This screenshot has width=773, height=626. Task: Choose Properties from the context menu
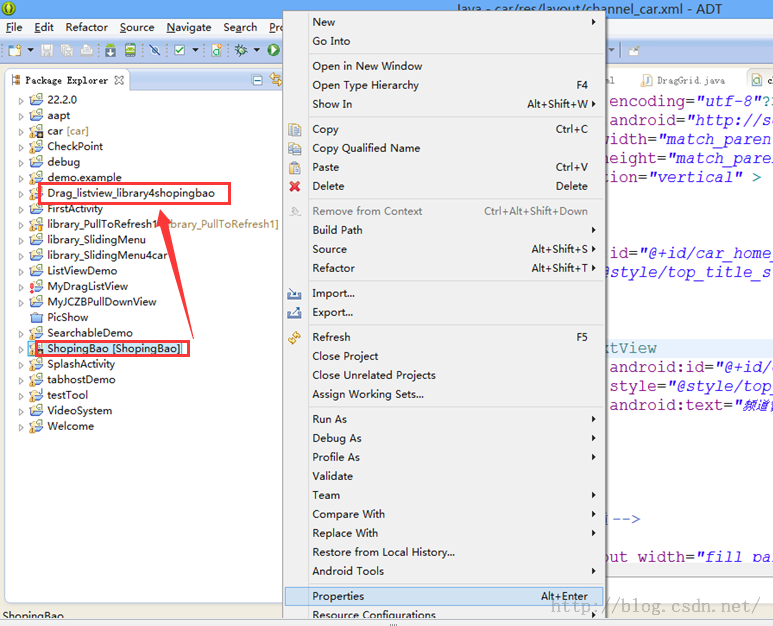[x=338, y=596]
